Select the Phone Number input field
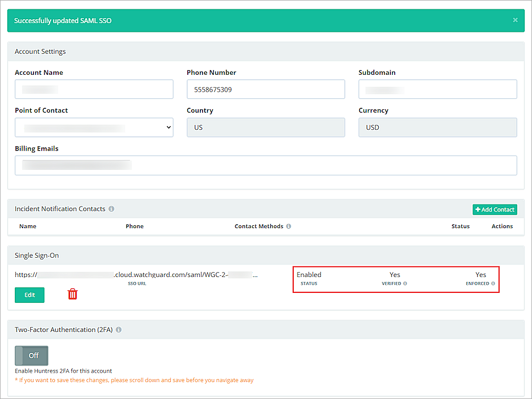 coord(266,89)
